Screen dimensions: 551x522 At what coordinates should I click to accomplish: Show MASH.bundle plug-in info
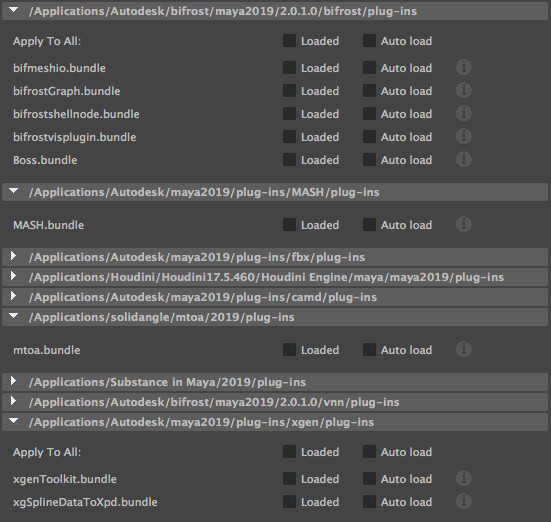coord(464,225)
